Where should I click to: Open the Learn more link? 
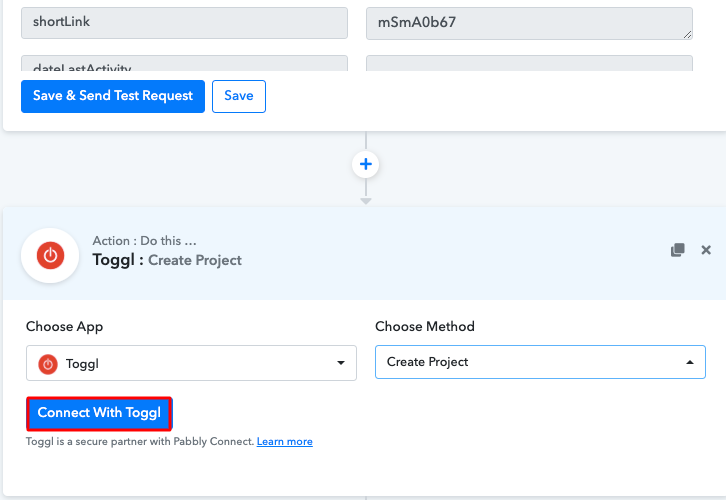point(285,442)
